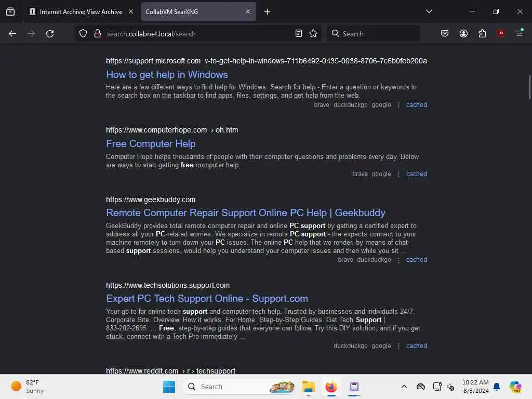Open a new tab
532x399 pixels.
pyautogui.click(x=268, y=12)
